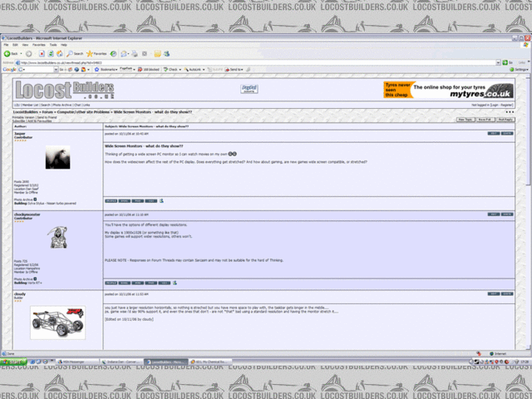This screenshot has width=532, height=399.
Task: Open the Favorites menu
Action: pyautogui.click(x=39, y=45)
